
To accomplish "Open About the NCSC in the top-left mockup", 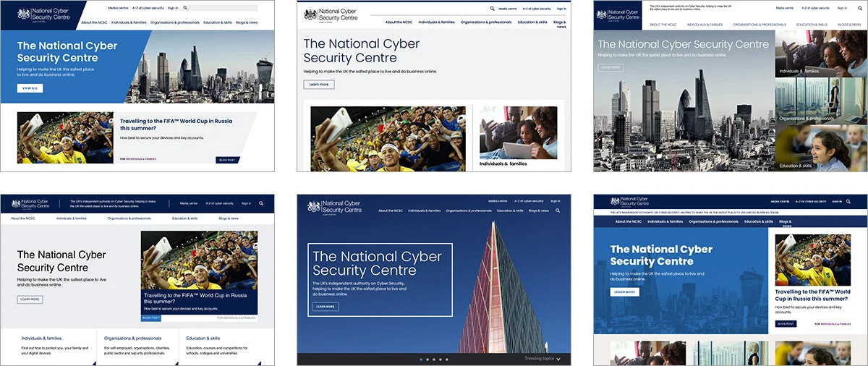I will (x=94, y=22).
